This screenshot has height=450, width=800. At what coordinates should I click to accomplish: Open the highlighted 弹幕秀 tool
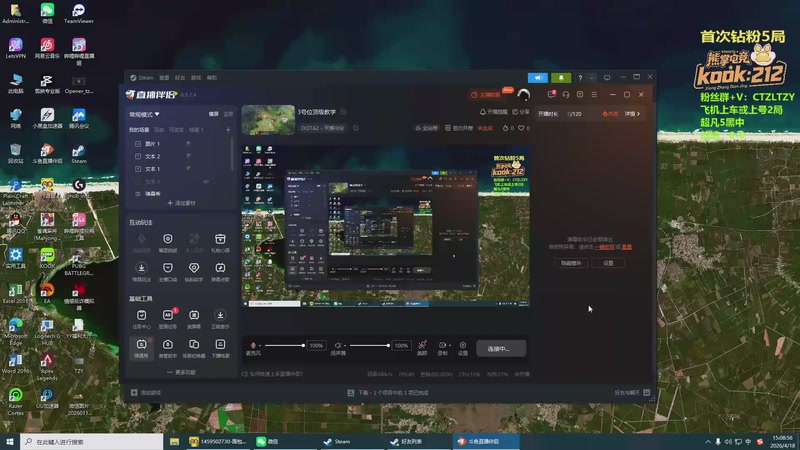[141, 348]
